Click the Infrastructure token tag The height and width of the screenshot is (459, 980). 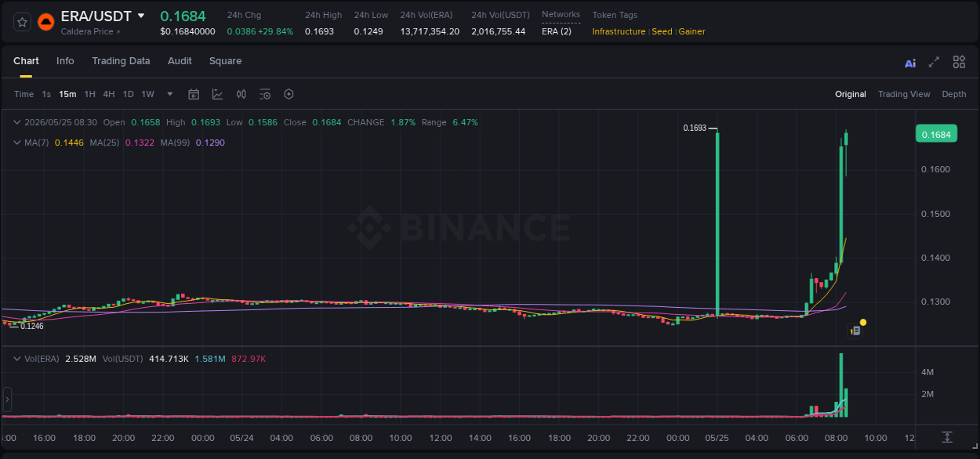pyautogui.click(x=619, y=31)
